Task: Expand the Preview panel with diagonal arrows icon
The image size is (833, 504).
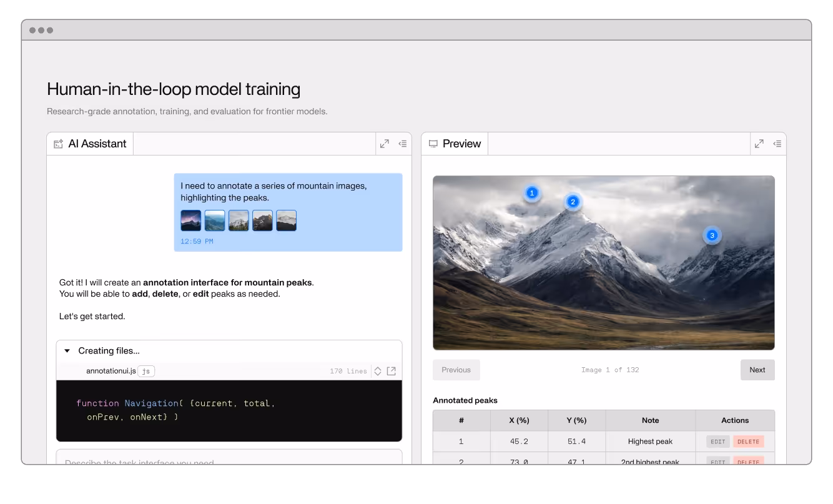Action: pos(759,143)
